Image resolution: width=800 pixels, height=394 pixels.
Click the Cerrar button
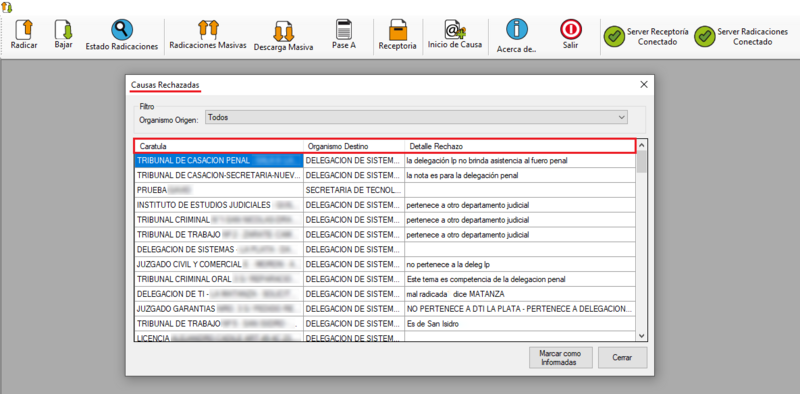622,358
